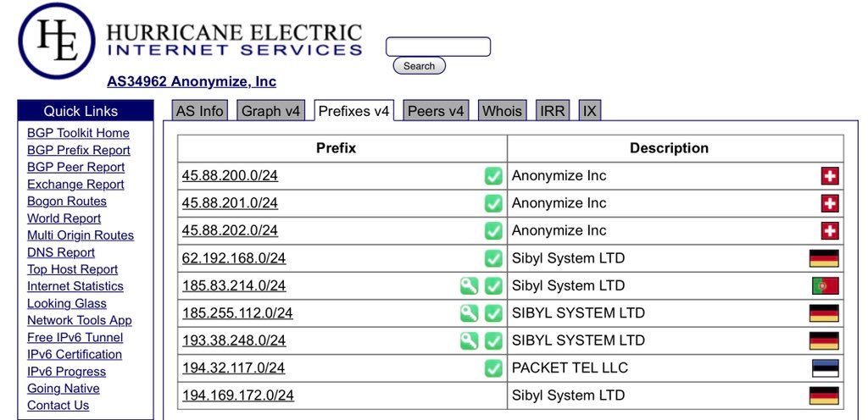This screenshot has height=420, width=868.
Task: Open prefix 194.169.172.0/24
Action: (x=238, y=395)
